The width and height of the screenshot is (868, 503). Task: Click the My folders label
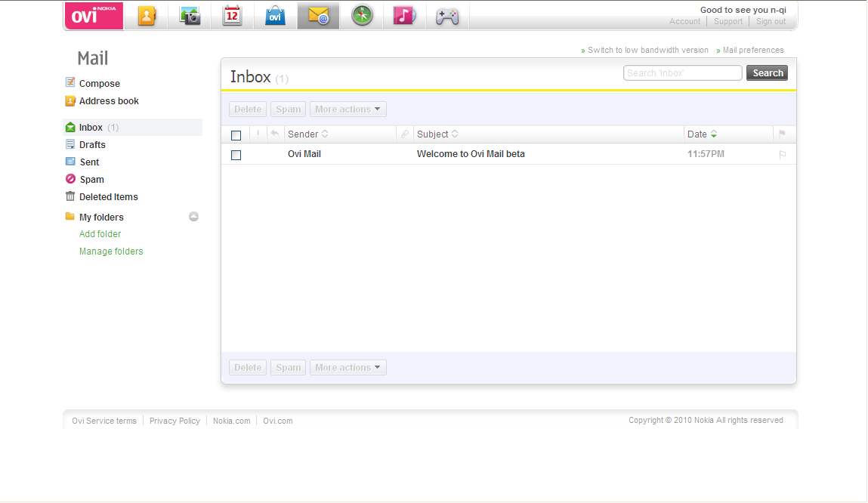tap(101, 217)
